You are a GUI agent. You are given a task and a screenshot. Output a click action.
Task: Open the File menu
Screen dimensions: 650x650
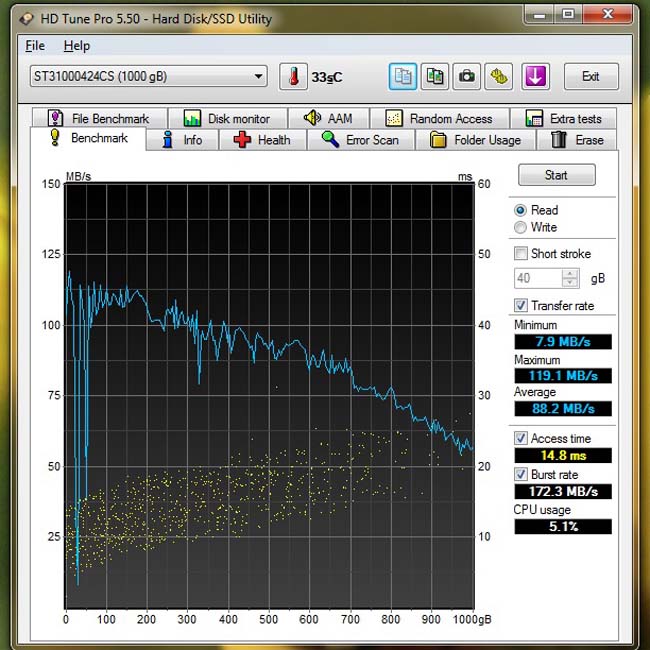(35, 46)
